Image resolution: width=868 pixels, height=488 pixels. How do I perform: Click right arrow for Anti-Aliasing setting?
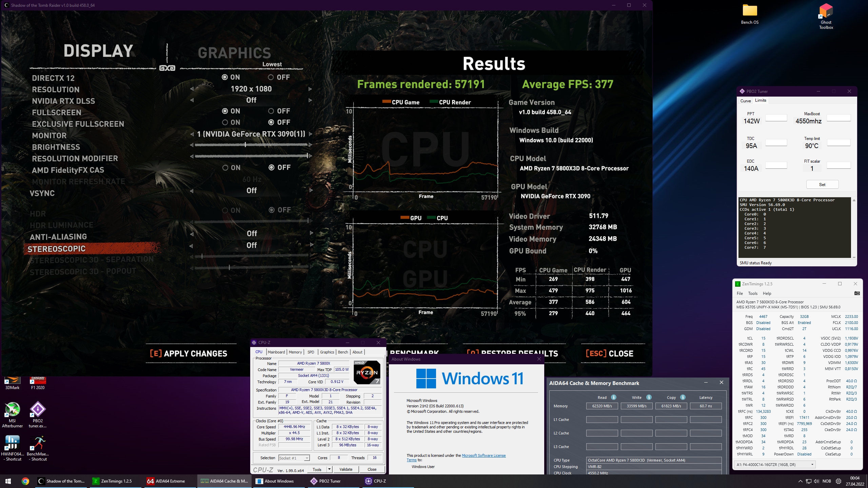click(x=311, y=233)
